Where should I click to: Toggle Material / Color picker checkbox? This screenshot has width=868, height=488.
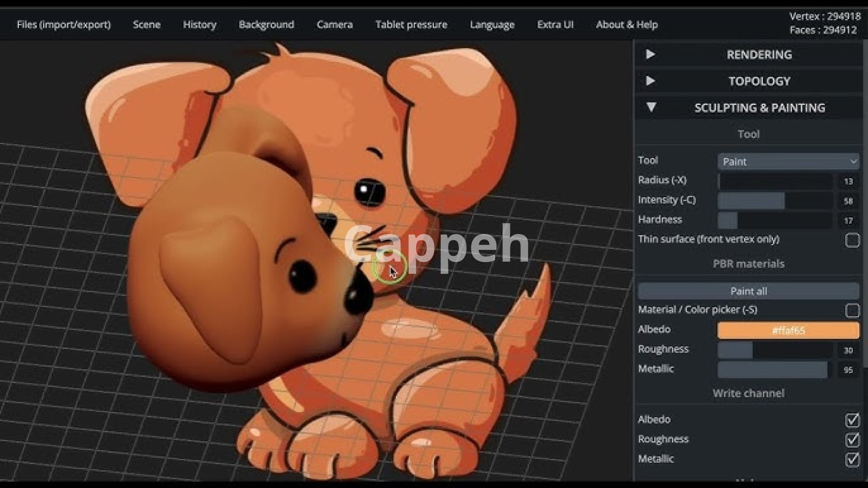pos(852,310)
